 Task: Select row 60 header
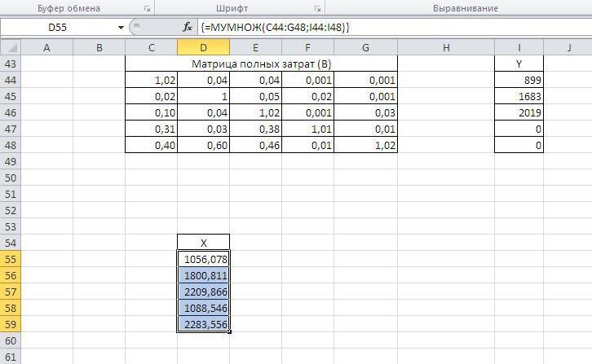11,340
